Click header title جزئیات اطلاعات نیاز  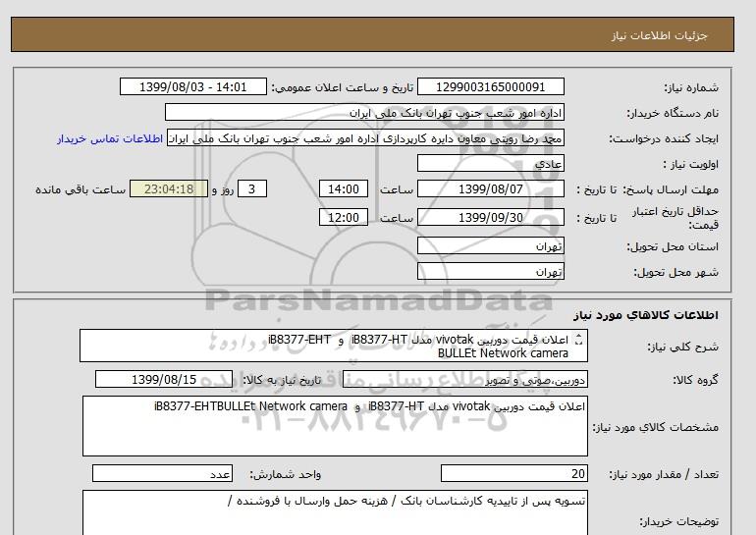click(x=659, y=35)
